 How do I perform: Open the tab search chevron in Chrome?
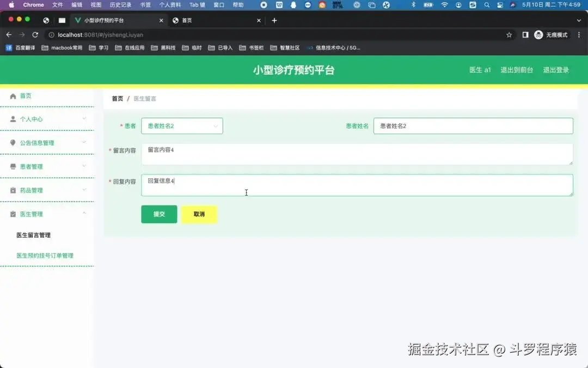[x=579, y=20]
